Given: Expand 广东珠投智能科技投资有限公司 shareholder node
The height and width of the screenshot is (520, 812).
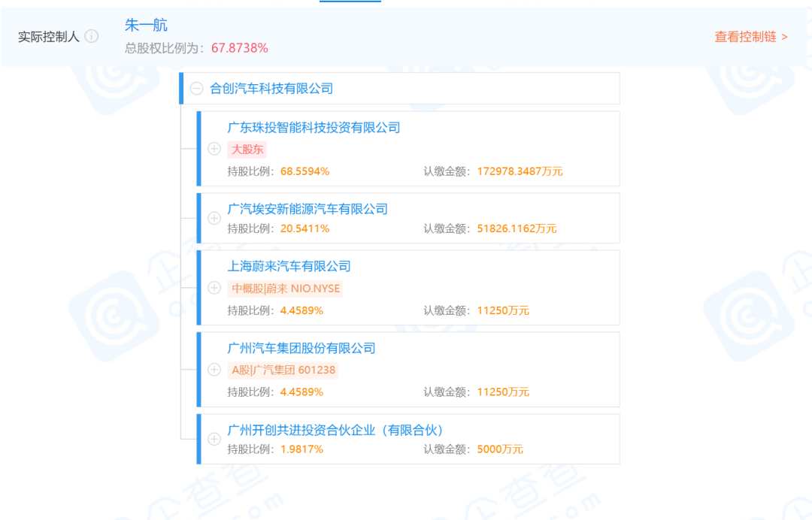Looking at the screenshot, I should pyautogui.click(x=214, y=149).
